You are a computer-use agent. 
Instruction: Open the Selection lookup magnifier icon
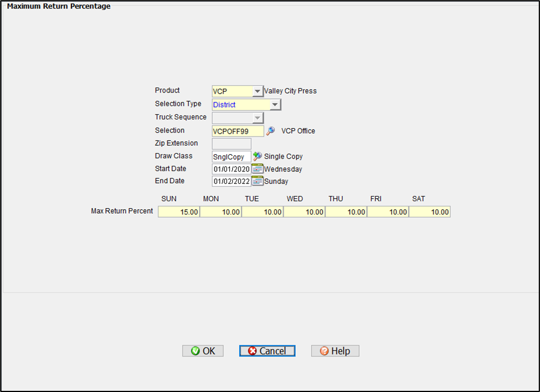271,131
